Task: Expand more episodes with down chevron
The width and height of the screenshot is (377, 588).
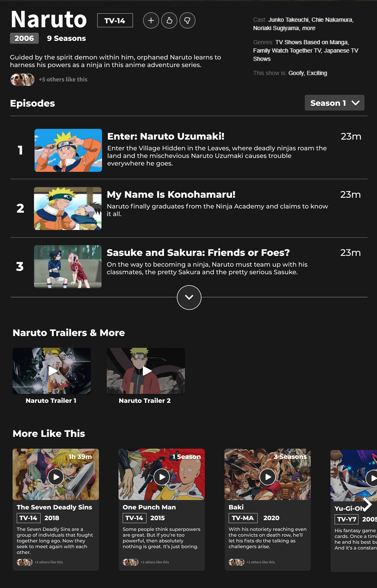Action: [x=189, y=297]
